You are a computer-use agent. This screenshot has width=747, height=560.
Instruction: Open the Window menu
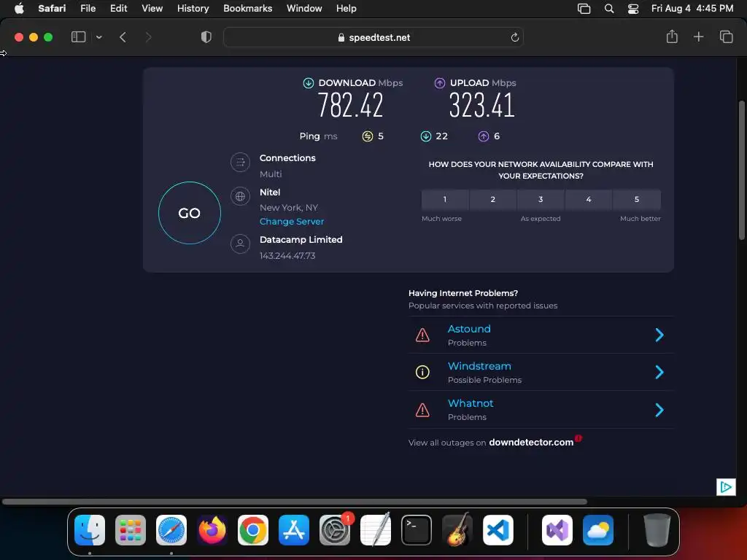click(x=304, y=8)
